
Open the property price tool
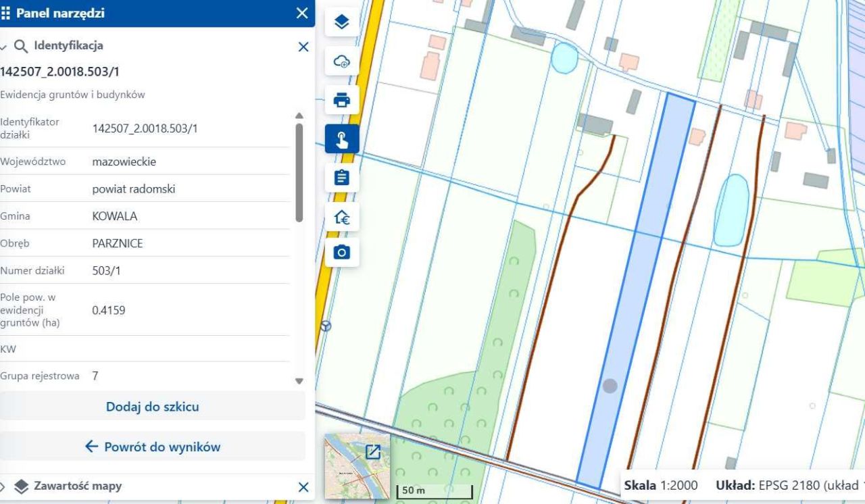coord(342,217)
